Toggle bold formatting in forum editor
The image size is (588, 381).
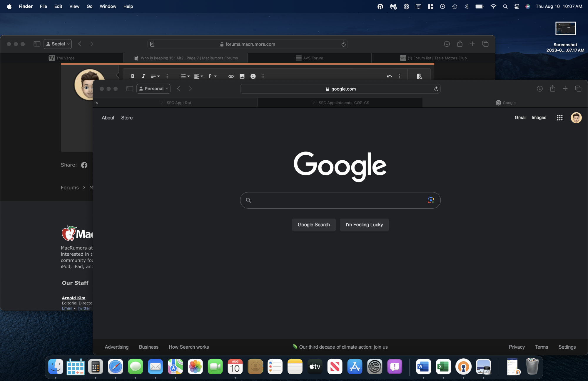pyautogui.click(x=133, y=76)
